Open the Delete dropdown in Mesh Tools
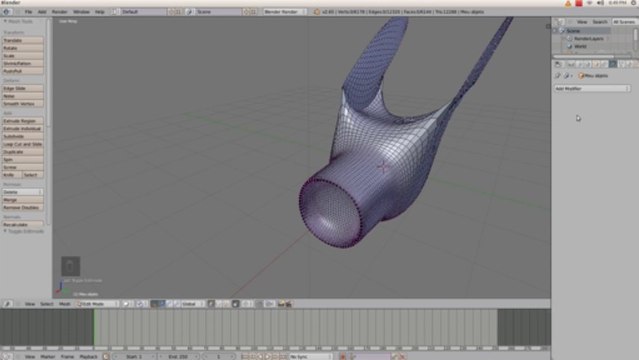This screenshot has width=639, height=360. tap(23, 192)
